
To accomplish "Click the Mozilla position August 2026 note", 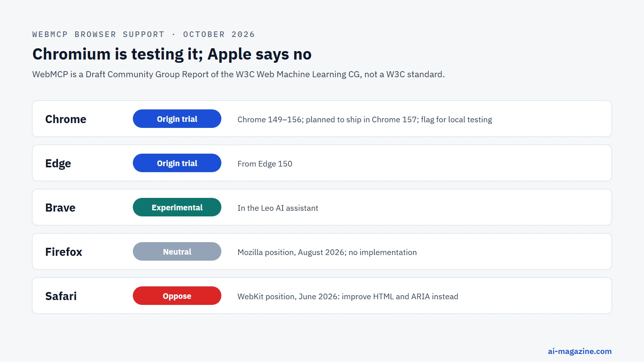I will coord(327,252).
